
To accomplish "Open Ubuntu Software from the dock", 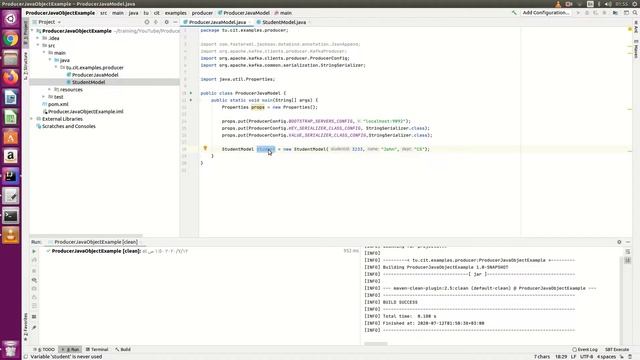I will click(x=11, y=137).
